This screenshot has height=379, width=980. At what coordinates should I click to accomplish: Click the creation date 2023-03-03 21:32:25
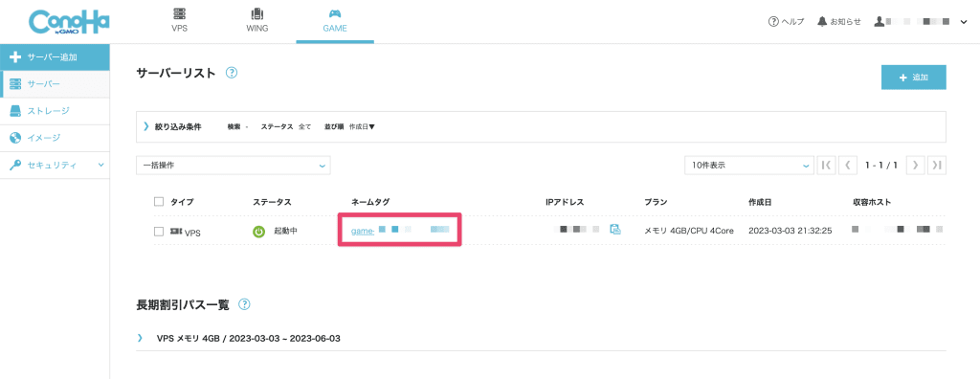coord(790,231)
